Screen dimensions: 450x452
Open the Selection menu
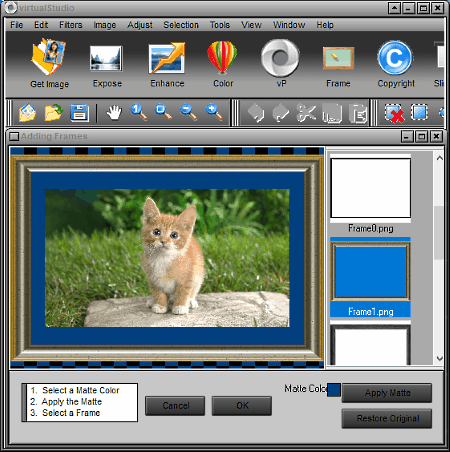[181, 25]
